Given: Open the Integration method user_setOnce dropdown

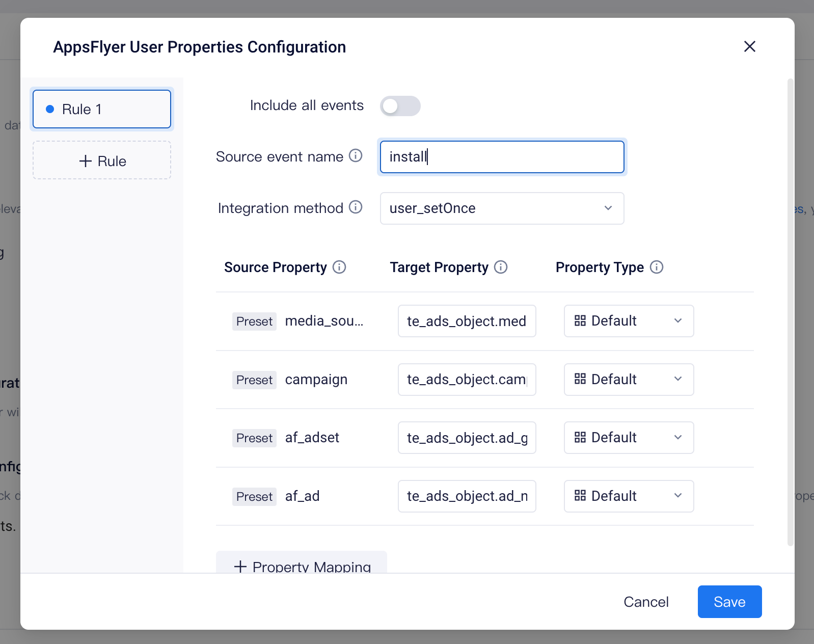Looking at the screenshot, I should pyautogui.click(x=502, y=208).
